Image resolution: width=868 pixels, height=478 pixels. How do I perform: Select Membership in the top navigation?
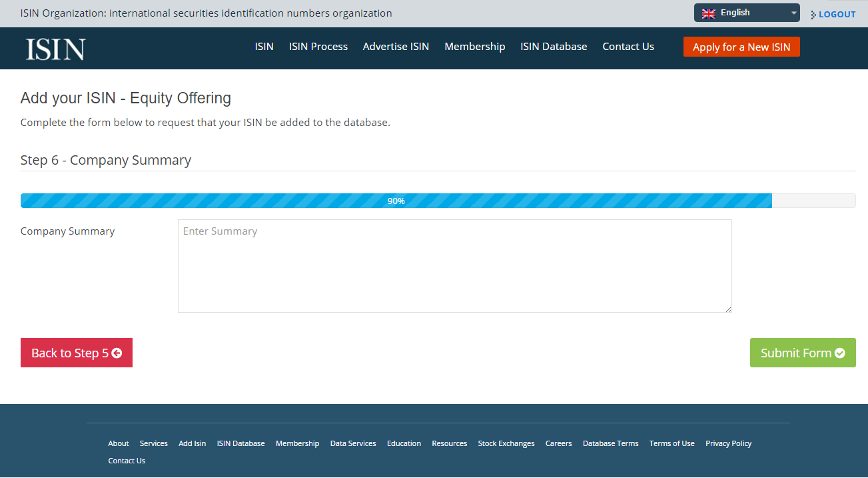click(474, 47)
